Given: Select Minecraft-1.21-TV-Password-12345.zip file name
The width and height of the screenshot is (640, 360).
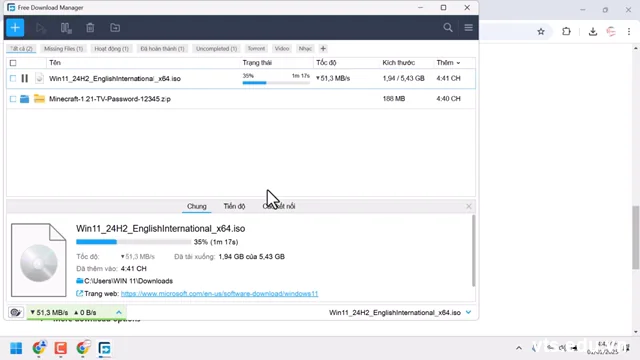Looking at the screenshot, I should coord(110,99).
